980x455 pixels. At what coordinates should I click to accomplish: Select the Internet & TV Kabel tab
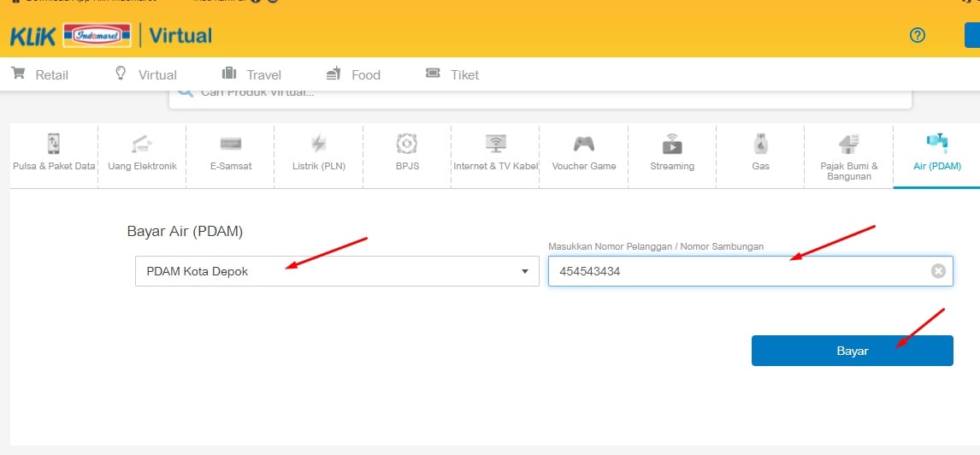496,157
